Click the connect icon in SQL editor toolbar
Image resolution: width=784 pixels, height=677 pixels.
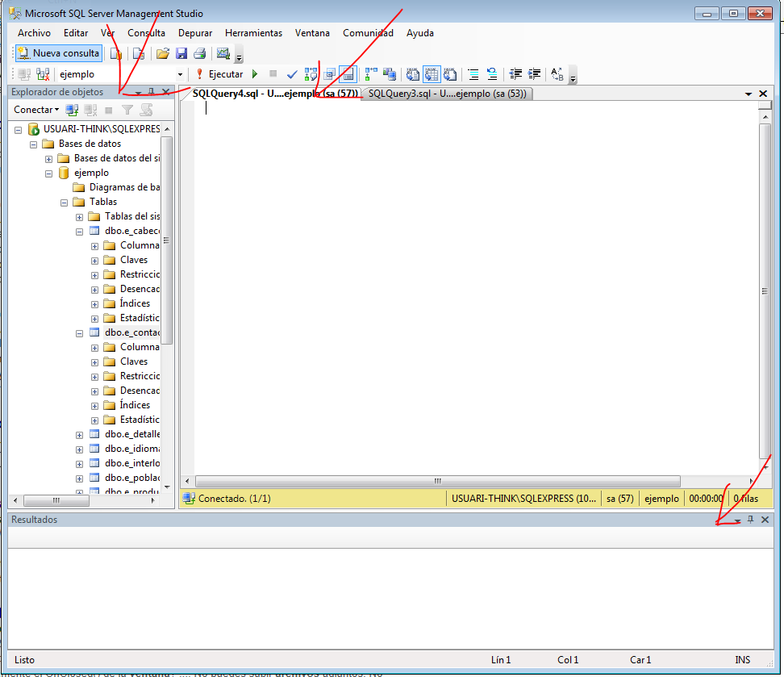point(24,74)
